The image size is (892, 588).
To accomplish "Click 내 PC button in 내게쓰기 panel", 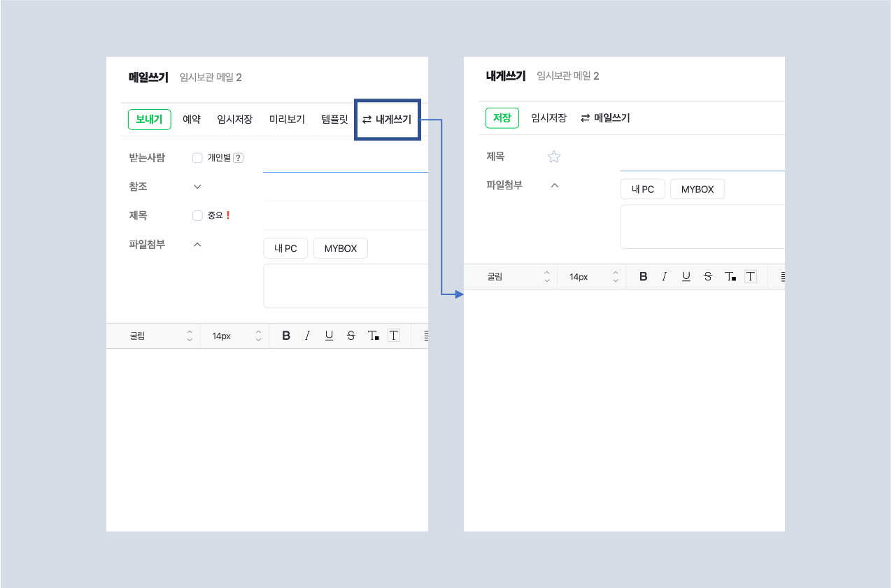I will [x=643, y=189].
